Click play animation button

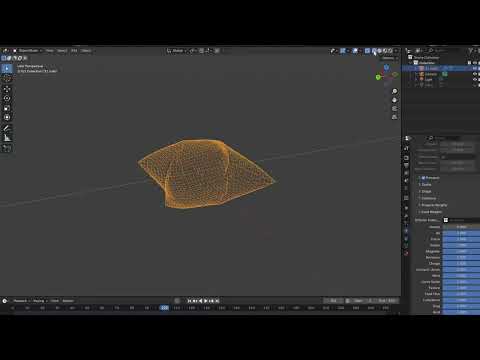(x=206, y=301)
